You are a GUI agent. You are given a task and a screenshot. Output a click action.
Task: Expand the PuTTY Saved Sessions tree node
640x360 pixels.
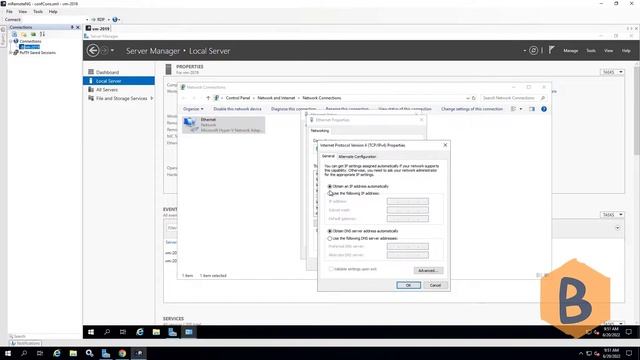(x=11, y=53)
